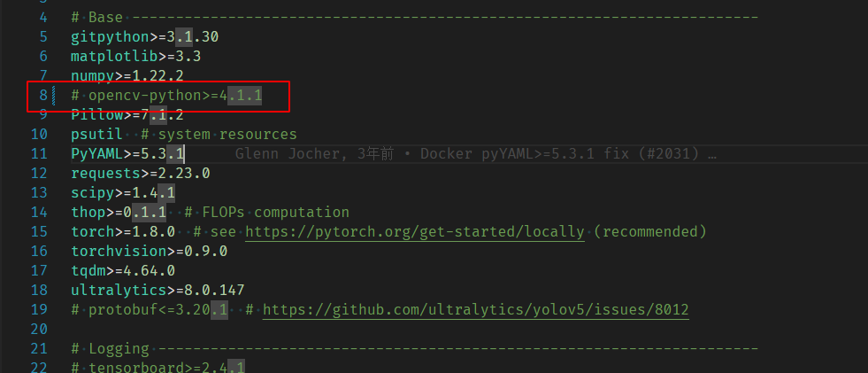868x373 pixels.
Task: Click the Glenn Jocher git blame annotation
Action: click(476, 154)
